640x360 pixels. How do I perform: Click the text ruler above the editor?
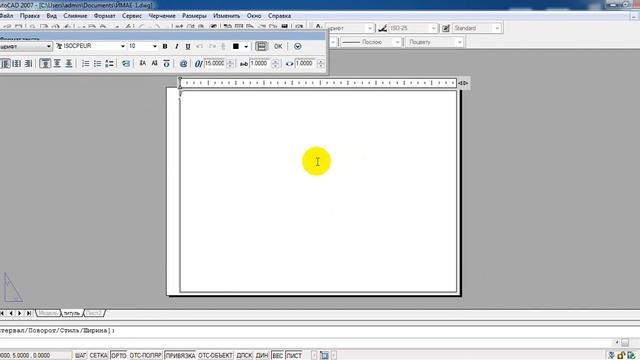[x=318, y=83]
